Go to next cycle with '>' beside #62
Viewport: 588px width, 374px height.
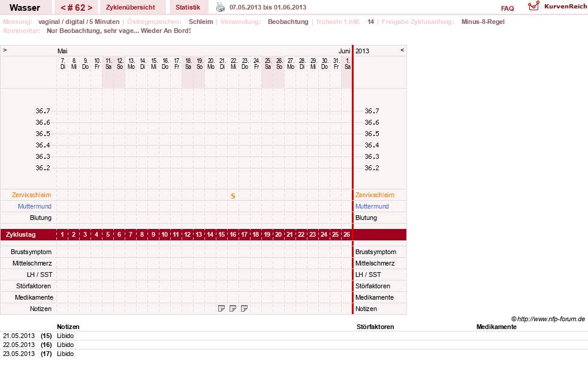click(x=90, y=8)
